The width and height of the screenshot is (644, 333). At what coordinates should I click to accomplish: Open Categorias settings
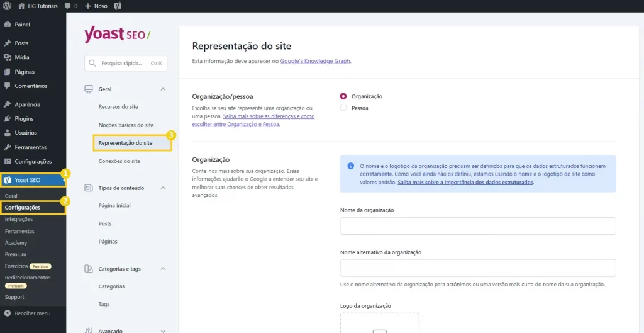(111, 286)
